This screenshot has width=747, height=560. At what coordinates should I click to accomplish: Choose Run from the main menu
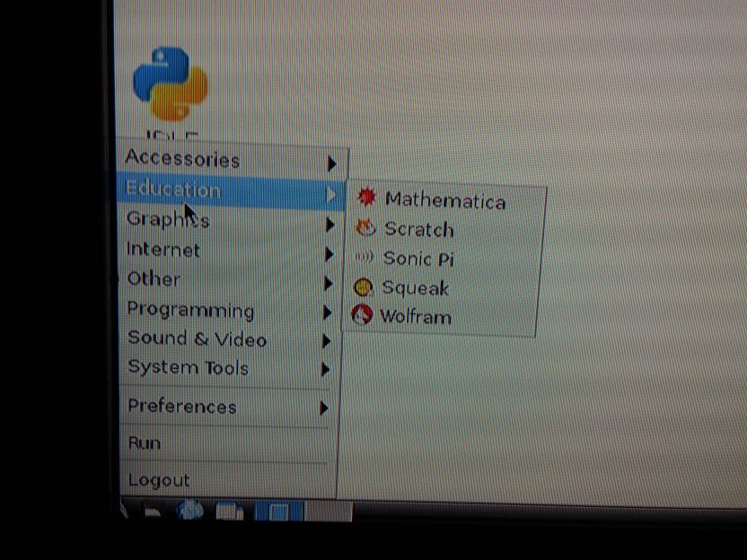[228, 444]
